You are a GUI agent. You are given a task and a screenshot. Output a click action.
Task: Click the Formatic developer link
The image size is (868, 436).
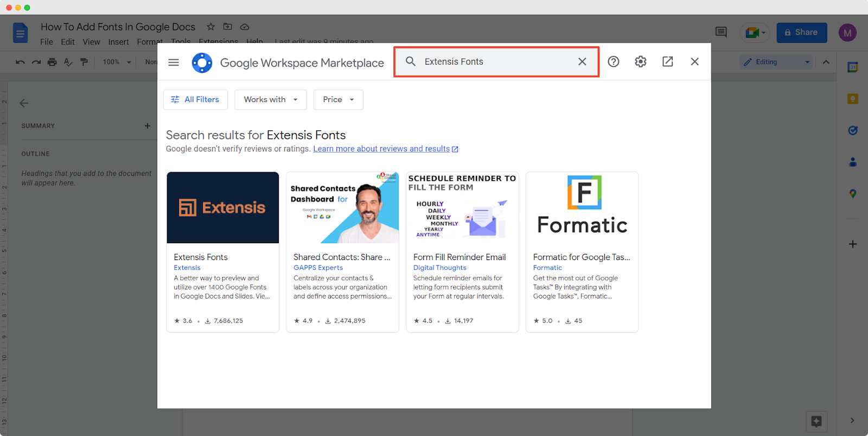547,268
